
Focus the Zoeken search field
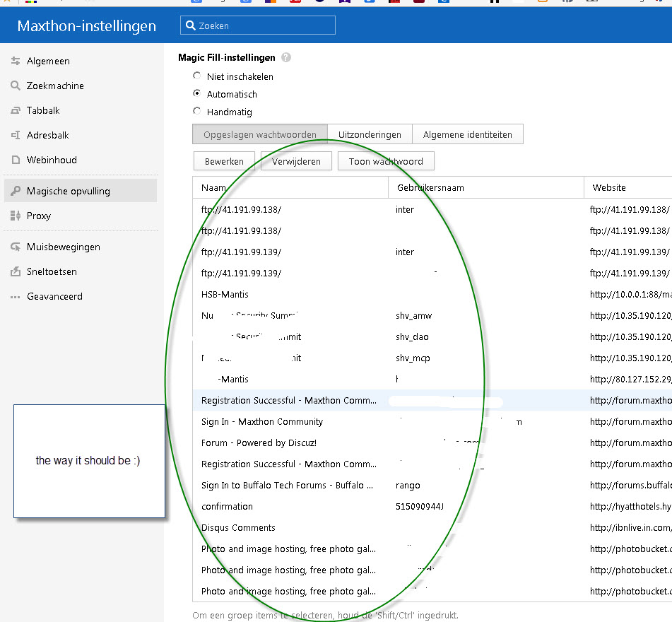click(258, 25)
